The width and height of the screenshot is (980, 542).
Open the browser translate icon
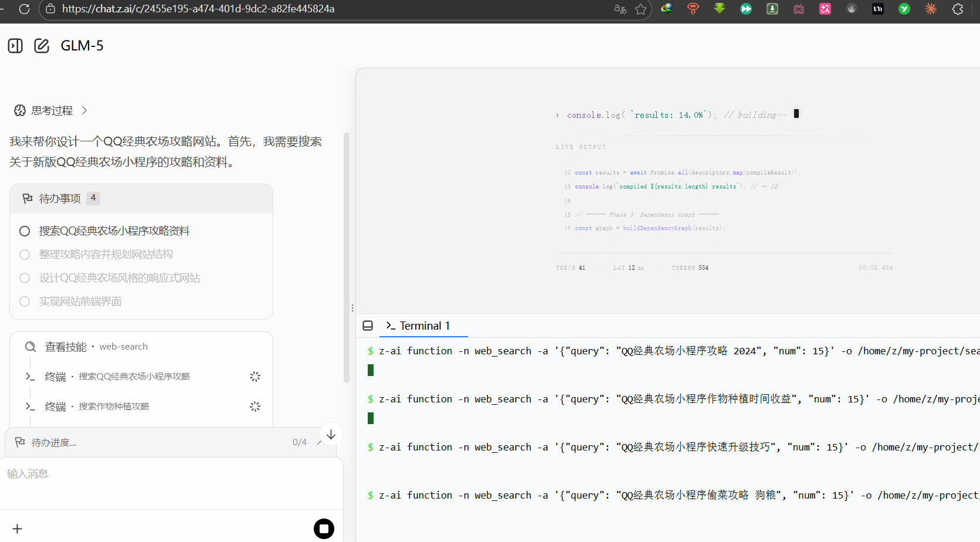click(620, 9)
